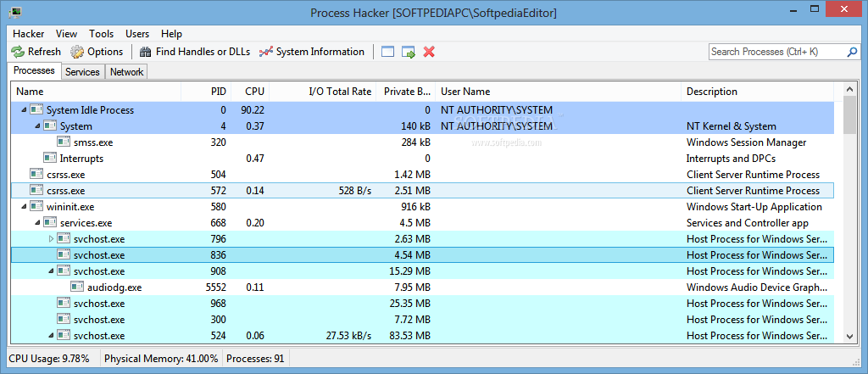Click the find window toolbar icon
The height and width of the screenshot is (374, 868).
(x=387, y=52)
